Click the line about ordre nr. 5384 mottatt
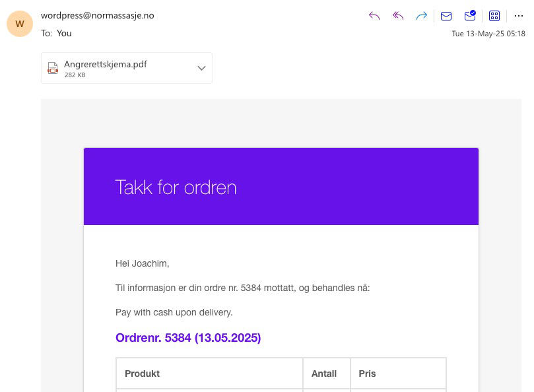This screenshot has height=392, width=534. click(x=242, y=288)
